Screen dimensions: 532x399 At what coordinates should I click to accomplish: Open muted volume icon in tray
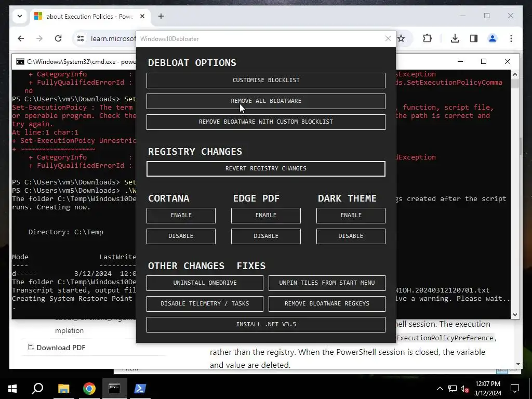pyautogui.click(x=464, y=389)
